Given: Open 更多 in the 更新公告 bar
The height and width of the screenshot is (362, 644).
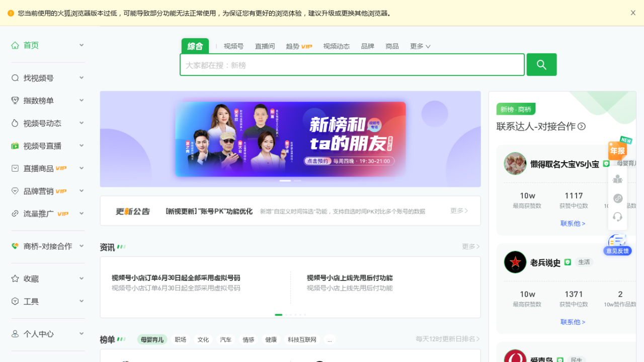Looking at the screenshot, I should click(459, 211).
